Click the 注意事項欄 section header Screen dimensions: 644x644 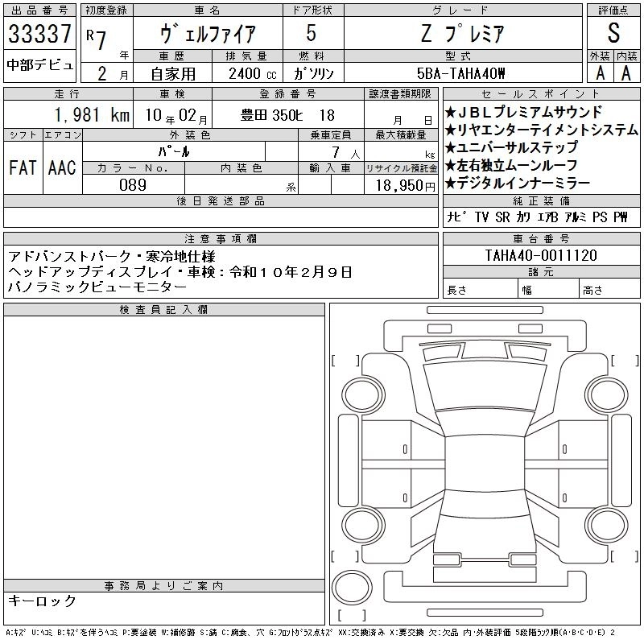(221, 238)
